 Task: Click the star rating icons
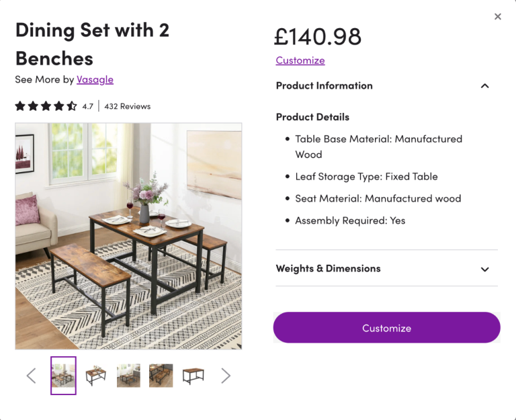[x=46, y=106]
